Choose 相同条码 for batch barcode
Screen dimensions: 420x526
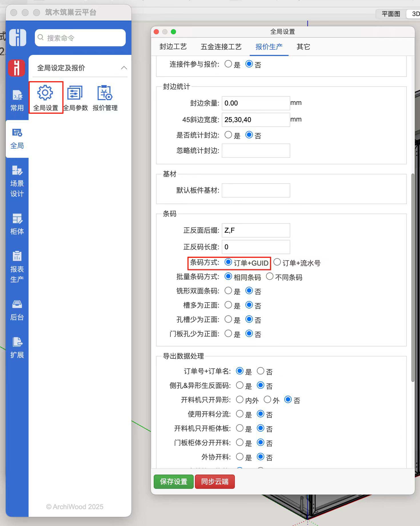click(x=228, y=276)
